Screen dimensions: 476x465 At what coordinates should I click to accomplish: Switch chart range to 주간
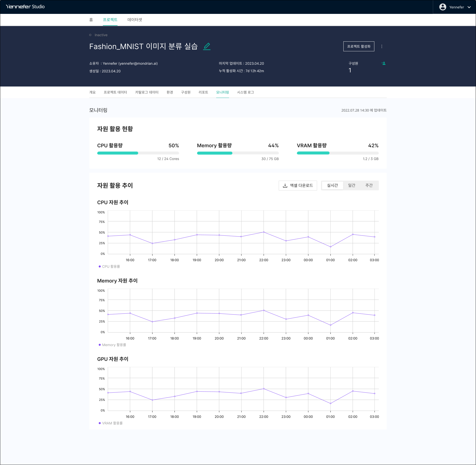(369, 185)
